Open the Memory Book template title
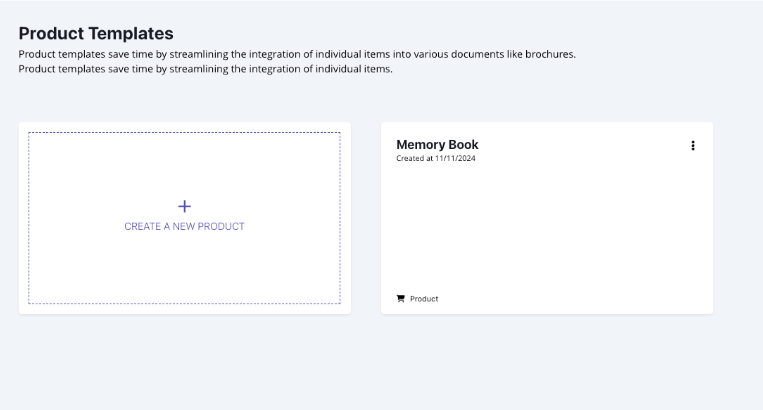The height and width of the screenshot is (410, 763). (437, 145)
